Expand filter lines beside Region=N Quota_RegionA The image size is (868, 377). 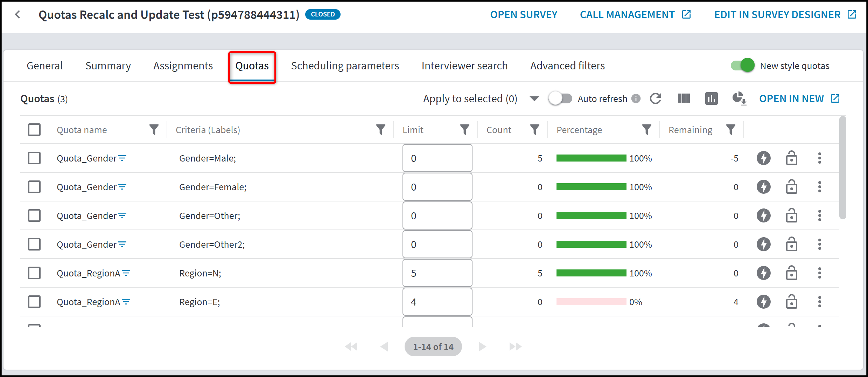pyautogui.click(x=126, y=273)
